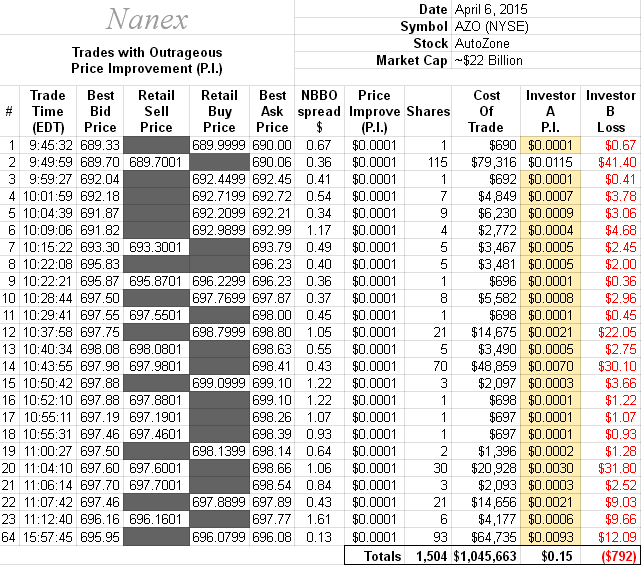
Task: Click the 'Cost Of Trade' column header
Action: tap(486, 111)
